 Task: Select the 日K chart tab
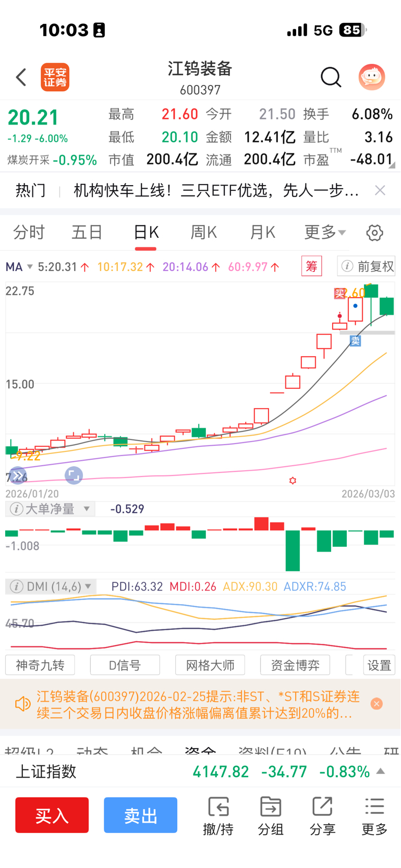pos(145,232)
